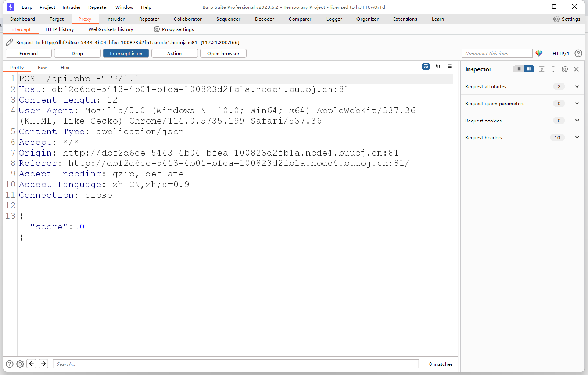The height and width of the screenshot is (375, 588).
Task: Open the Action button menu
Action: 175,53
